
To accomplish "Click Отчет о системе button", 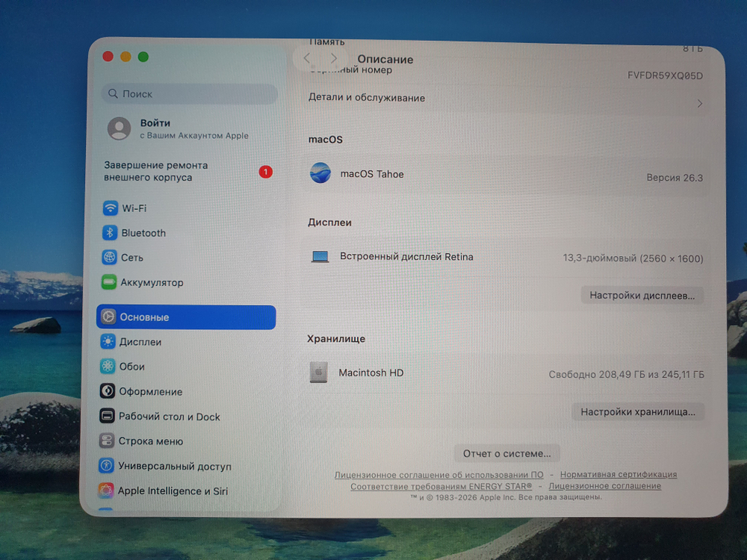I will tap(506, 454).
